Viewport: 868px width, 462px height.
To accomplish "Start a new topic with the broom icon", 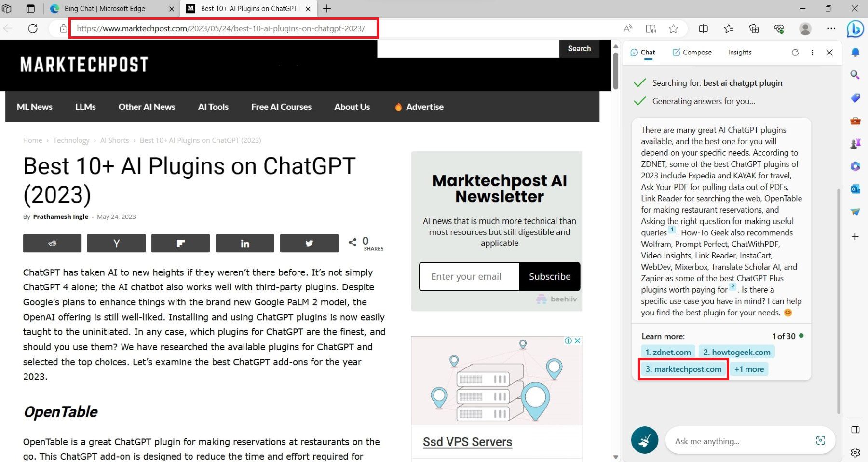I will point(644,440).
